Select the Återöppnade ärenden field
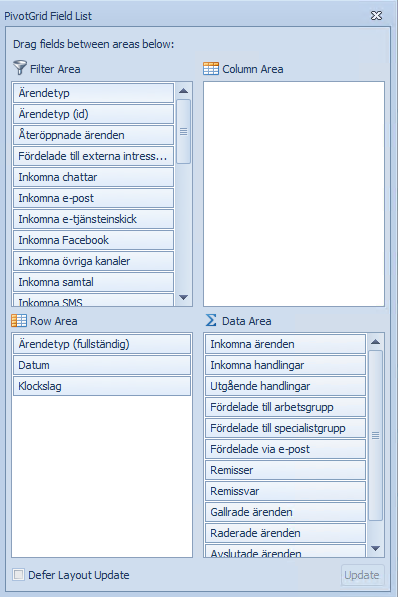 click(93, 135)
